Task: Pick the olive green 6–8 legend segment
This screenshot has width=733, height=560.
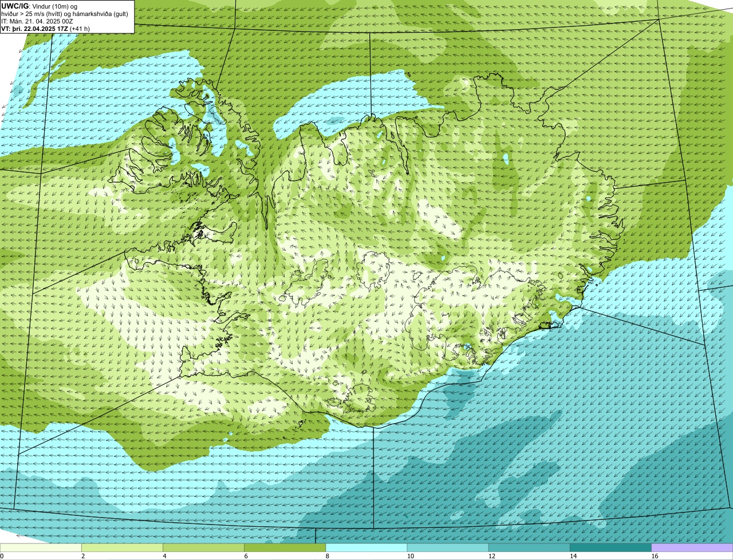Action: (285, 547)
